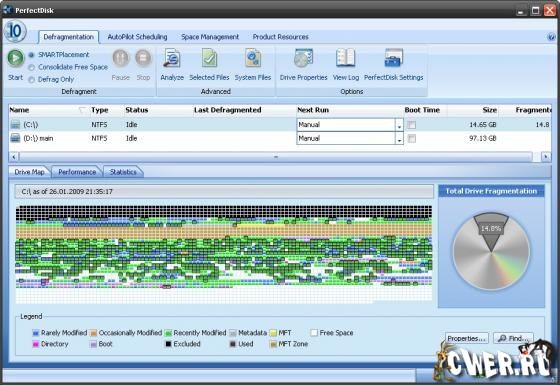Click the horizontal scrollbar left arrow

point(14,157)
